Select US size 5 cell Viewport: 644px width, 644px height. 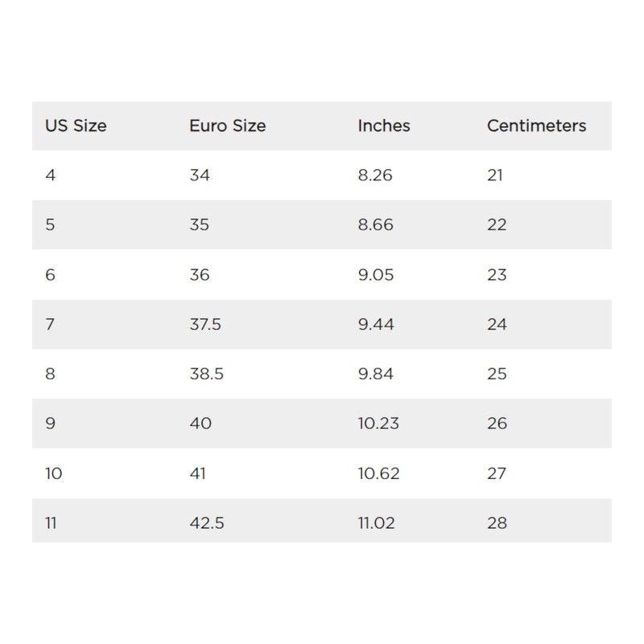51,225
